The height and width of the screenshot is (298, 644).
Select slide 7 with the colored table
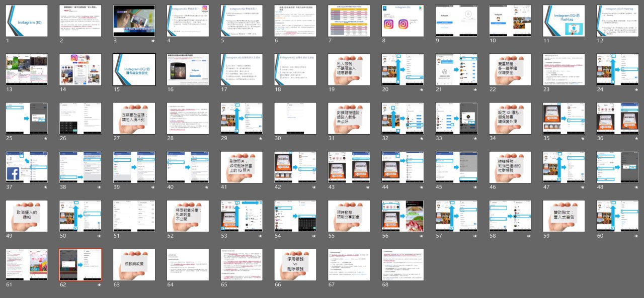coord(349,21)
